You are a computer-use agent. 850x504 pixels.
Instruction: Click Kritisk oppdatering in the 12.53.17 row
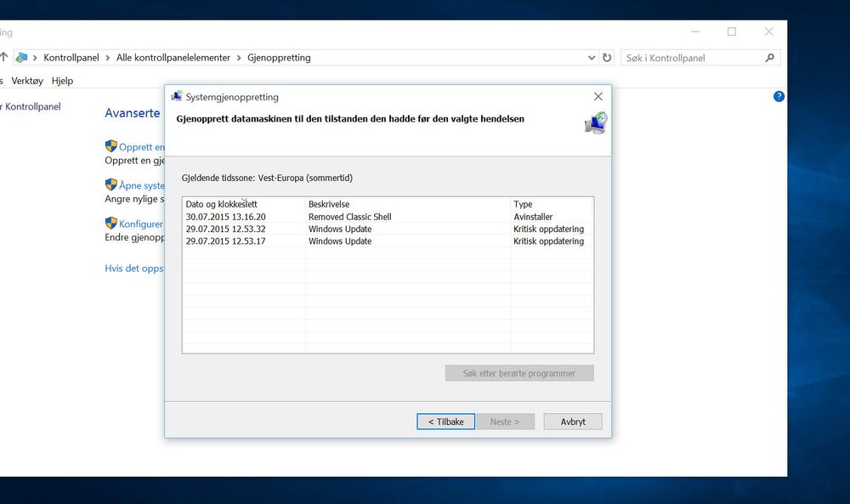548,241
